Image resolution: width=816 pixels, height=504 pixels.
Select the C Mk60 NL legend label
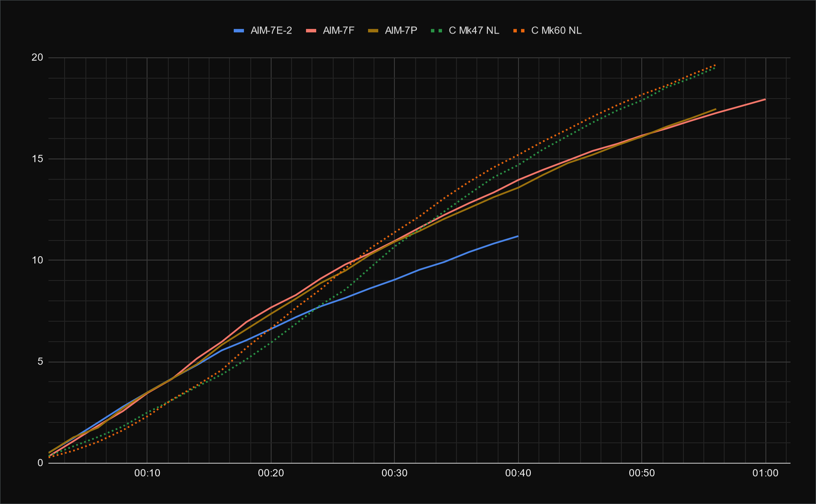pos(556,31)
